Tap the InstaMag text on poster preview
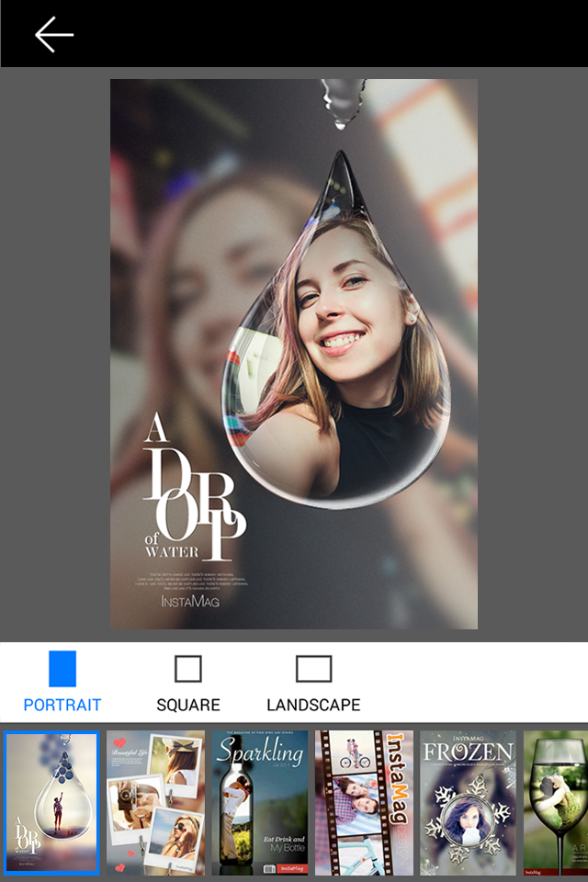Viewport: 588px width, 882px height. point(190,601)
